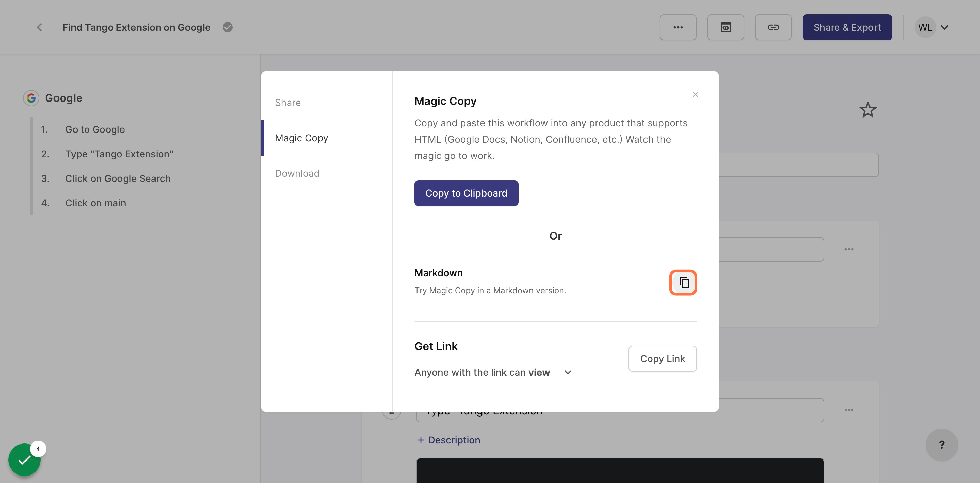Viewport: 980px width, 483px height.
Task: Click the verified checkmark next to title
Action: [228, 27]
